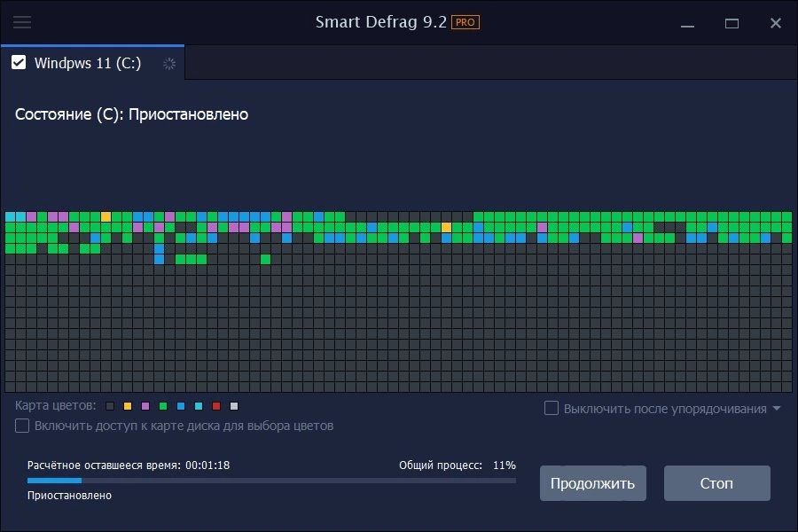Click the Продолжить button
Image resolution: width=798 pixels, height=532 pixels.
pos(593,483)
